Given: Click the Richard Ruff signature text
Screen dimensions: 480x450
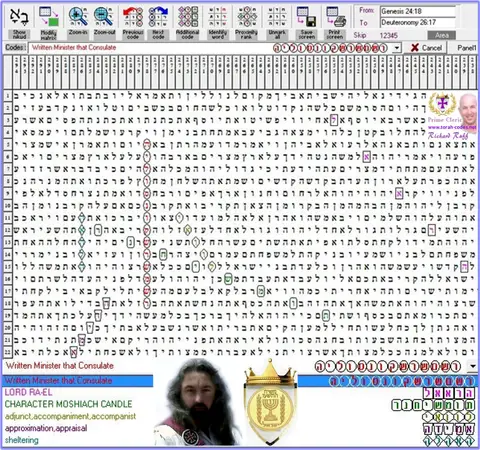Looking at the screenshot, I should [x=448, y=135].
